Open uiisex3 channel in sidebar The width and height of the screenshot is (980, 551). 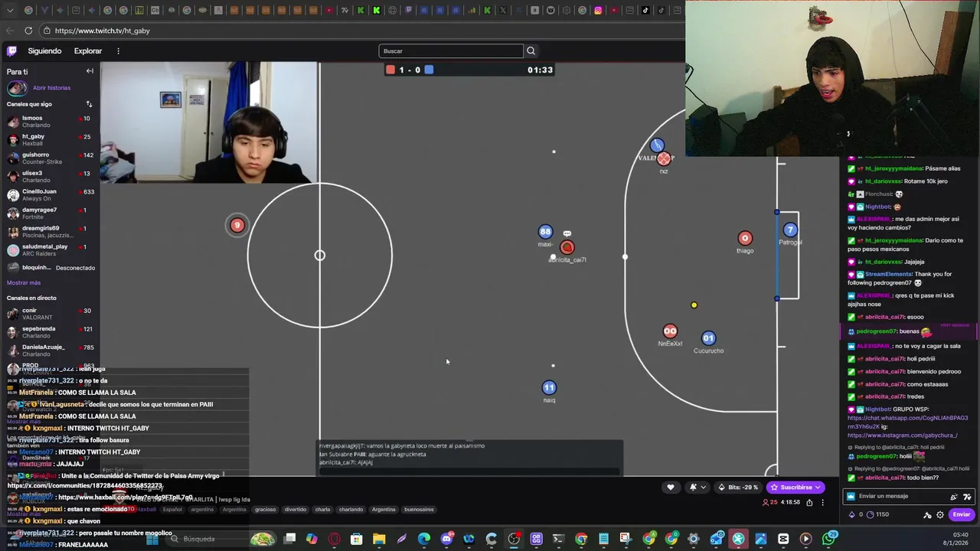(x=49, y=177)
